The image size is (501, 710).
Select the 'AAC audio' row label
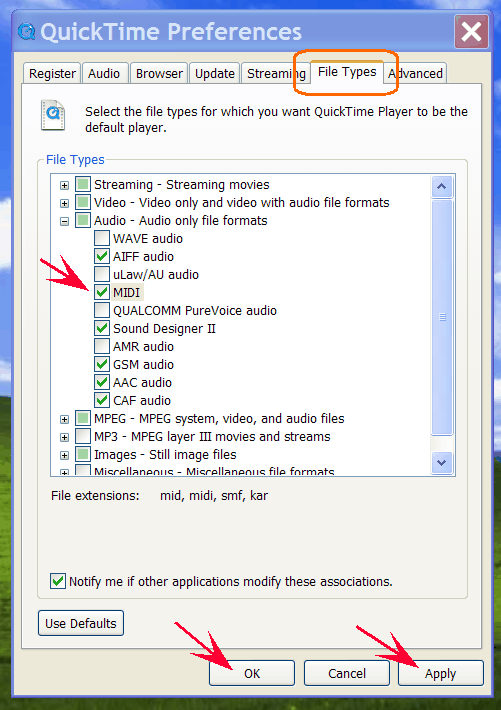(142, 383)
